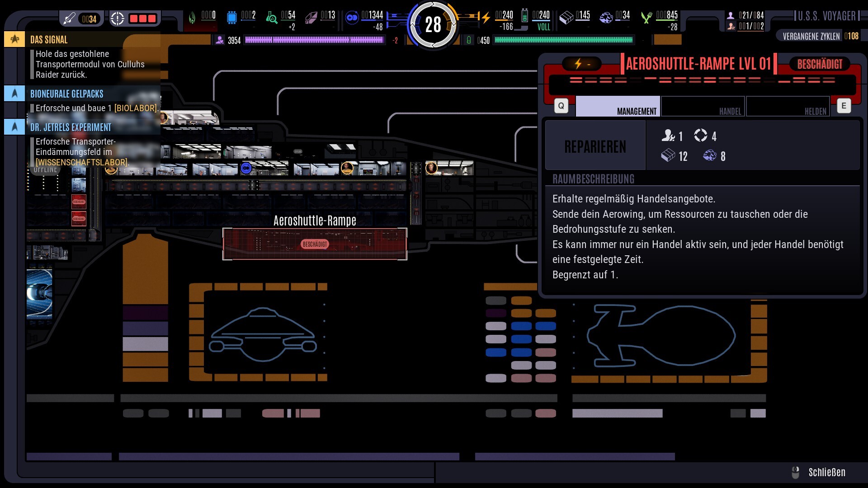This screenshot has width=868, height=488.
Task: Click the crew count icon beside 021/084
Action: [730, 15]
